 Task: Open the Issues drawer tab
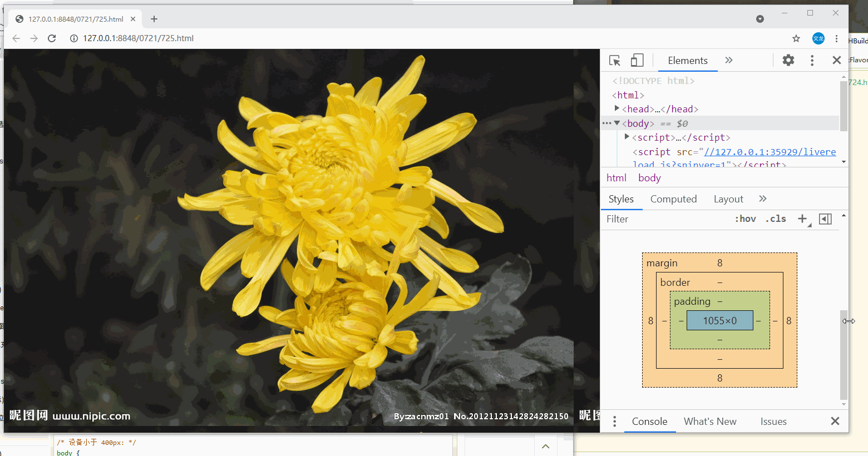[773, 422]
